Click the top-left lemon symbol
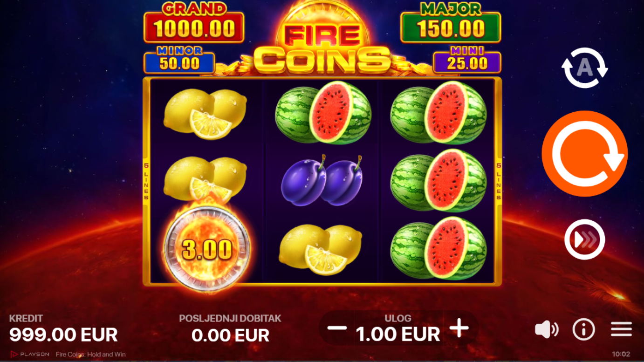This screenshot has width=644, height=362. coord(205,114)
